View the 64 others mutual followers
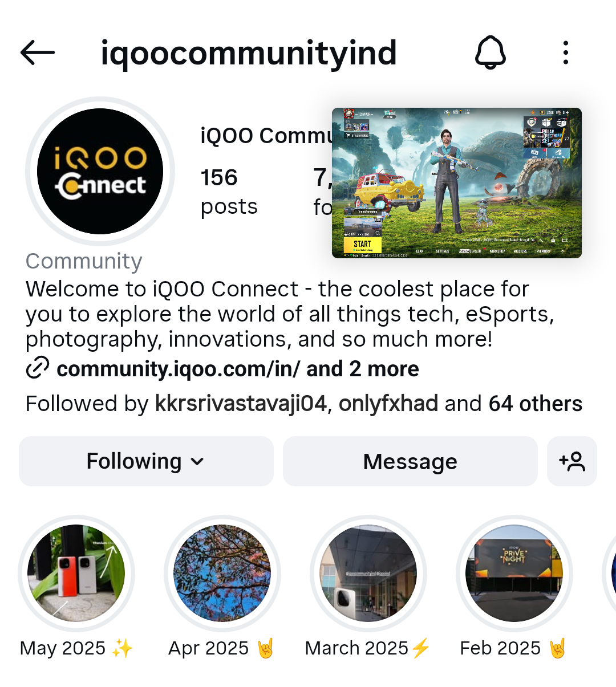 536,404
